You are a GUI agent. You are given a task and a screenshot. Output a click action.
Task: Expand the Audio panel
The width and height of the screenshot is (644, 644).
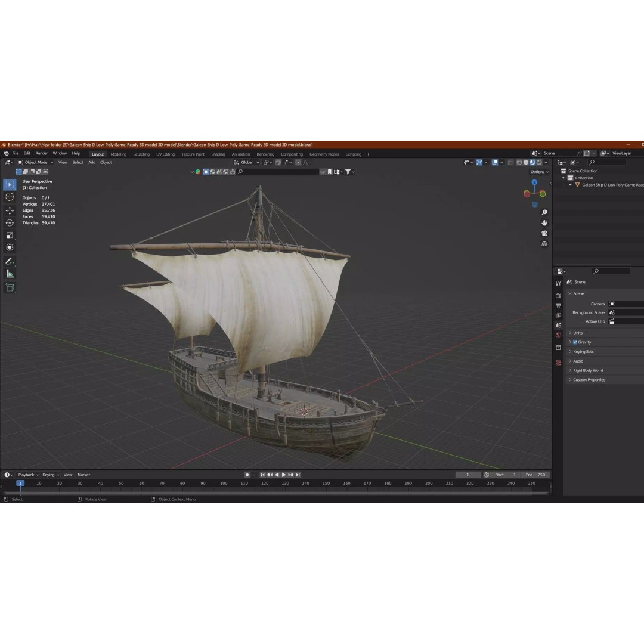click(x=578, y=361)
